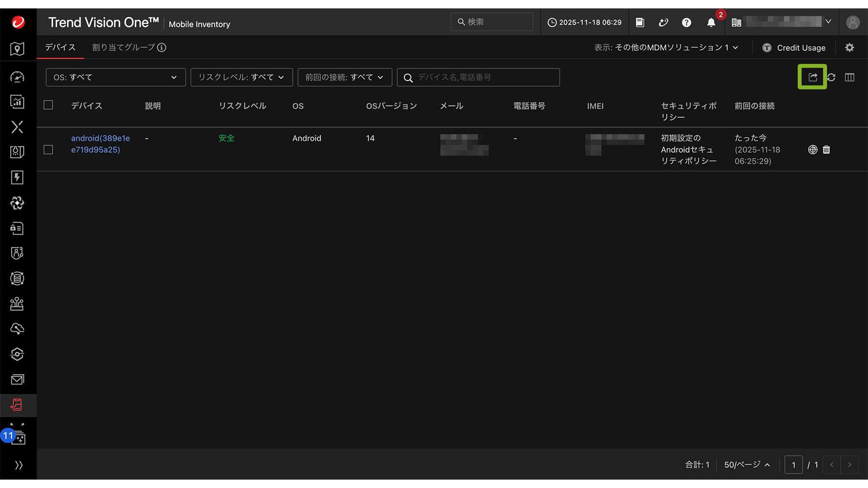Delete the android device via trash icon
This screenshot has height=488, width=868.
827,150
